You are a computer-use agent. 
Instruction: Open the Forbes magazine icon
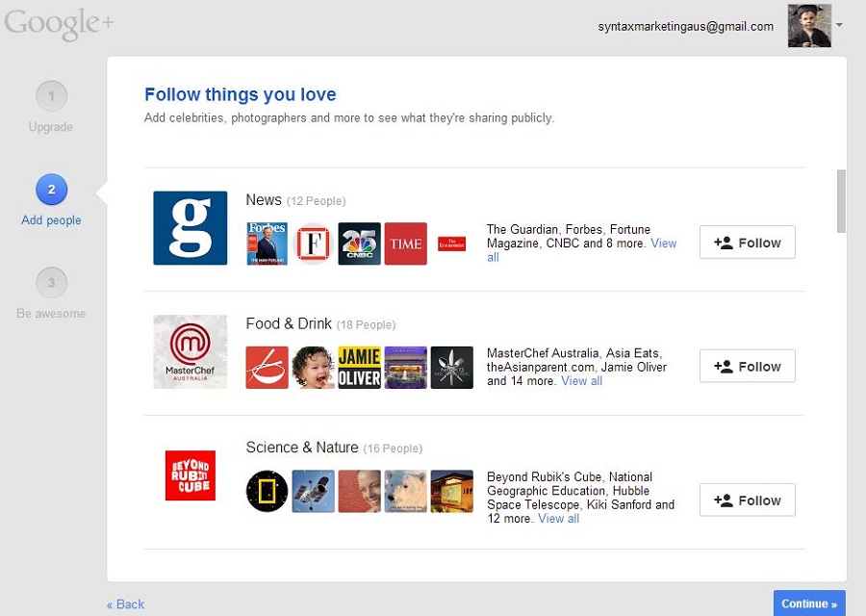coord(267,244)
